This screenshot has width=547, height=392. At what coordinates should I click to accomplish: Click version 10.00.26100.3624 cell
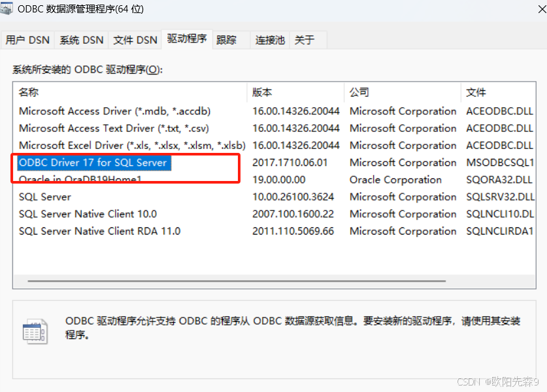(293, 197)
